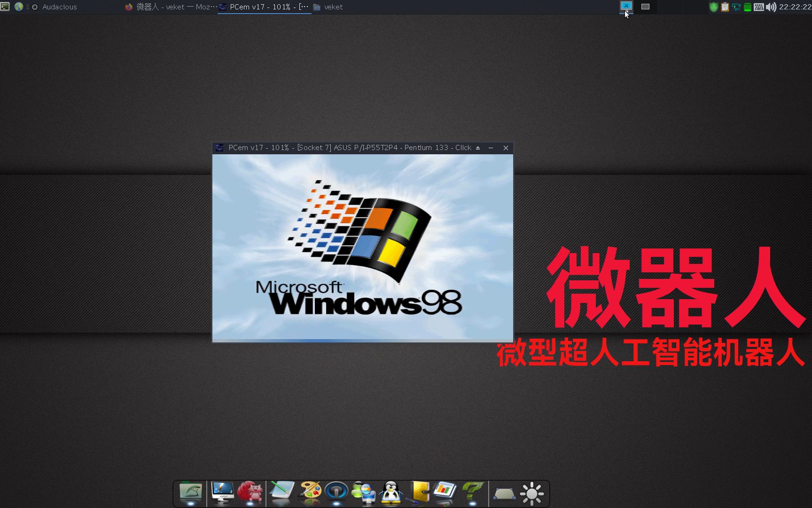Select the PCem v17 taskbar entry
Image resolution: width=812 pixels, height=508 pixels.
point(264,7)
